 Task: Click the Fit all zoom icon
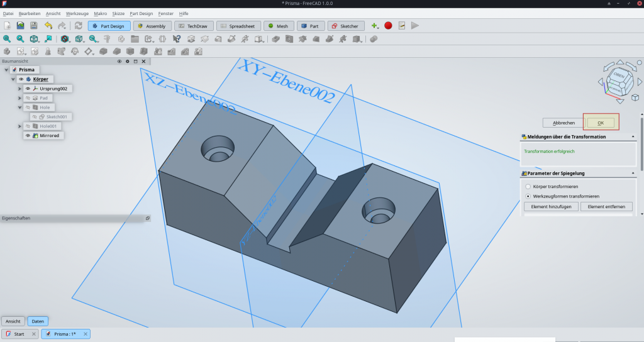(x=7, y=39)
